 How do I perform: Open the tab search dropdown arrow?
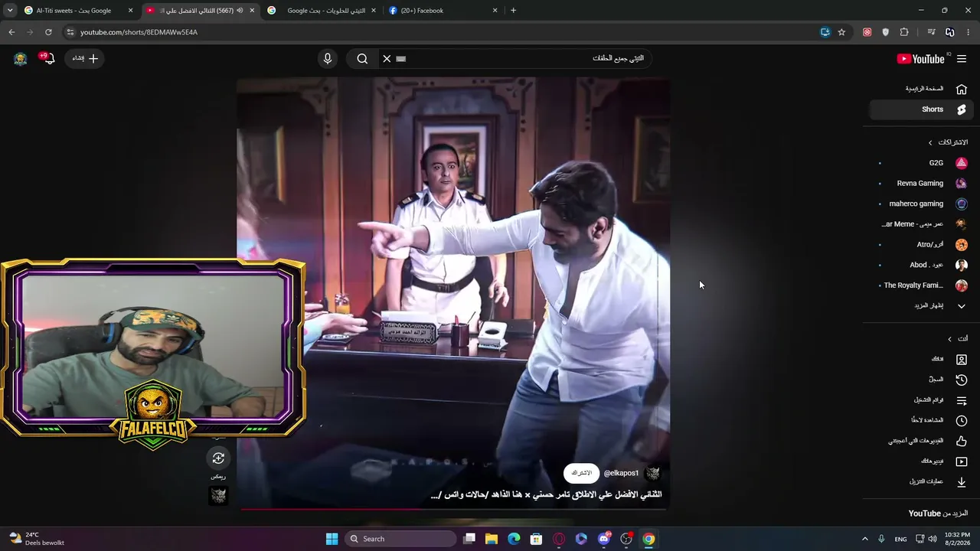tap(10, 11)
